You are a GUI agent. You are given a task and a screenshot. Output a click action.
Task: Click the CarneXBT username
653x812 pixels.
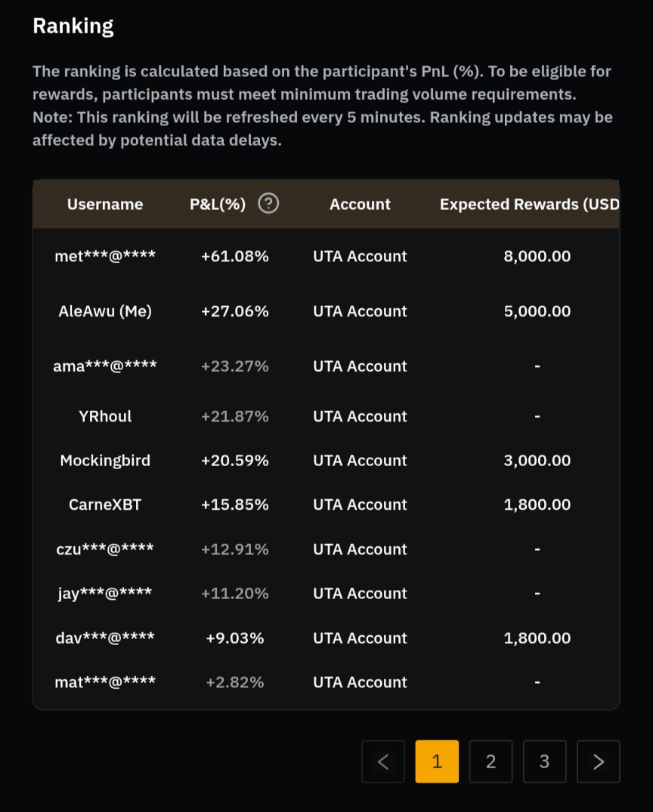[105, 505]
